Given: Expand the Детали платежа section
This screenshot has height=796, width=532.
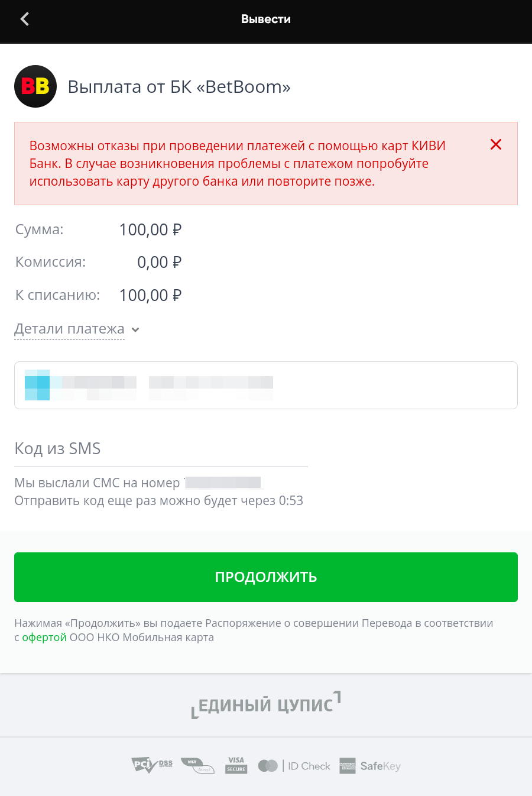Looking at the screenshot, I should click(70, 329).
